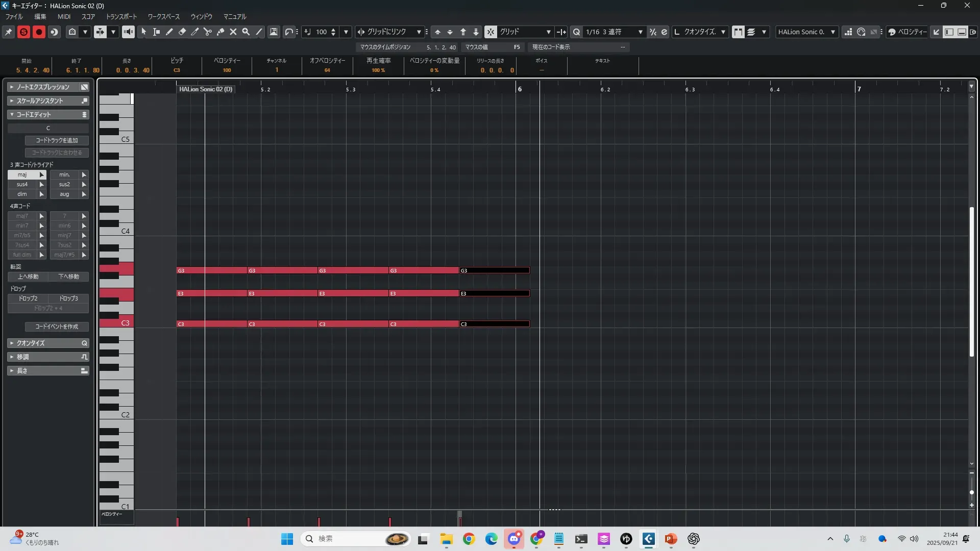Toggle Record in Editor button
This screenshot has width=980, height=551.
[x=39, y=32]
